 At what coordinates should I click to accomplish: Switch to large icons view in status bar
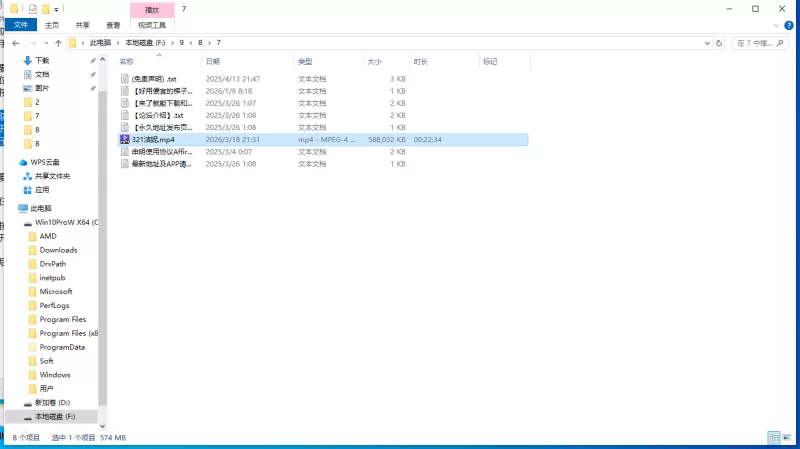coord(788,438)
